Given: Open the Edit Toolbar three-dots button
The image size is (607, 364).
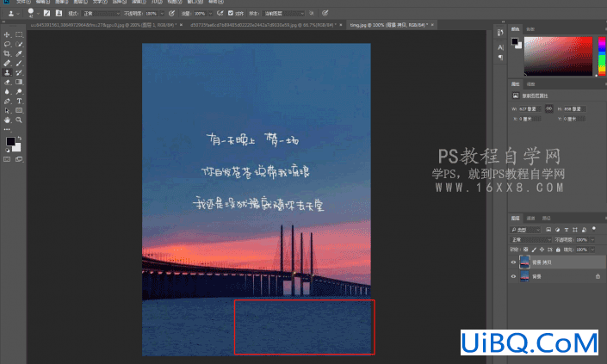Looking at the screenshot, I should click(x=7, y=130).
